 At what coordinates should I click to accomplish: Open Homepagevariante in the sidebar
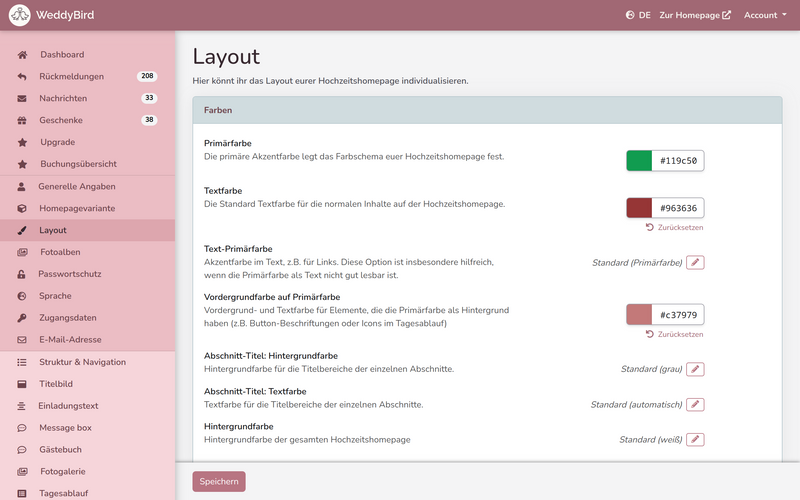point(77,208)
